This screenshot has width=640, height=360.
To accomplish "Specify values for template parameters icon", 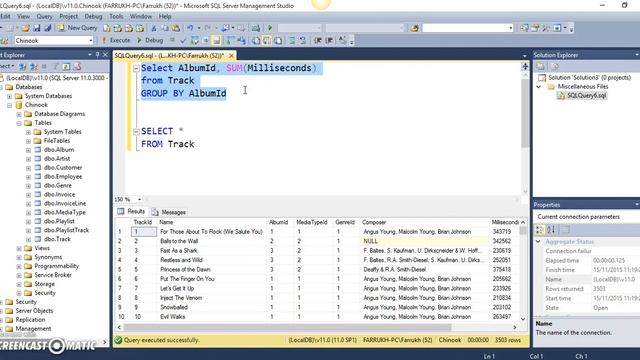I will (x=343, y=40).
